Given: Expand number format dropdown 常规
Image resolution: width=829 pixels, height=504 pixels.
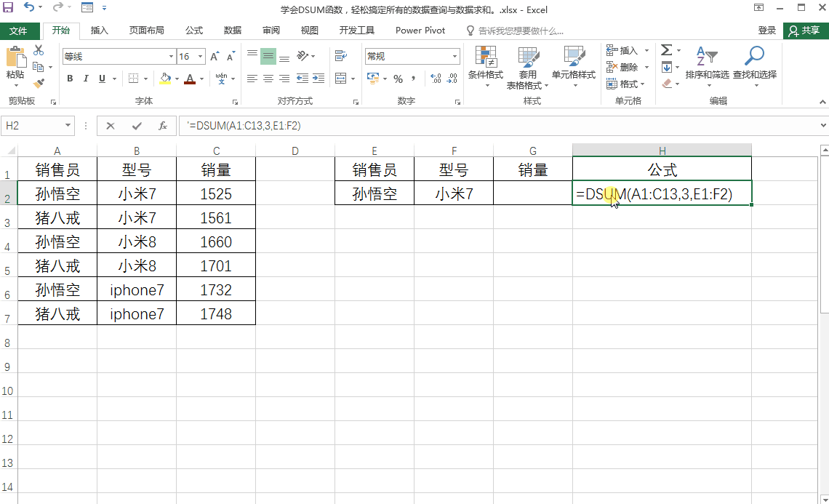Looking at the screenshot, I should click(454, 57).
